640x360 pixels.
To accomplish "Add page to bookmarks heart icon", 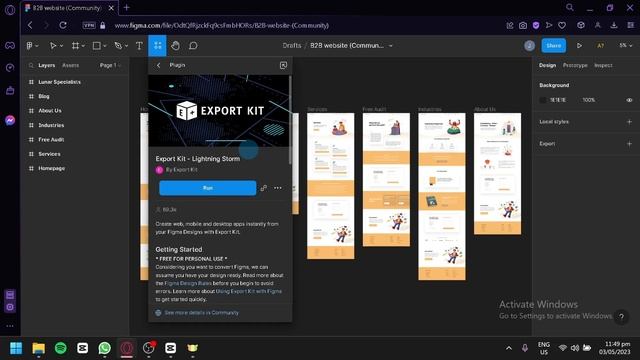I will tap(562, 25).
